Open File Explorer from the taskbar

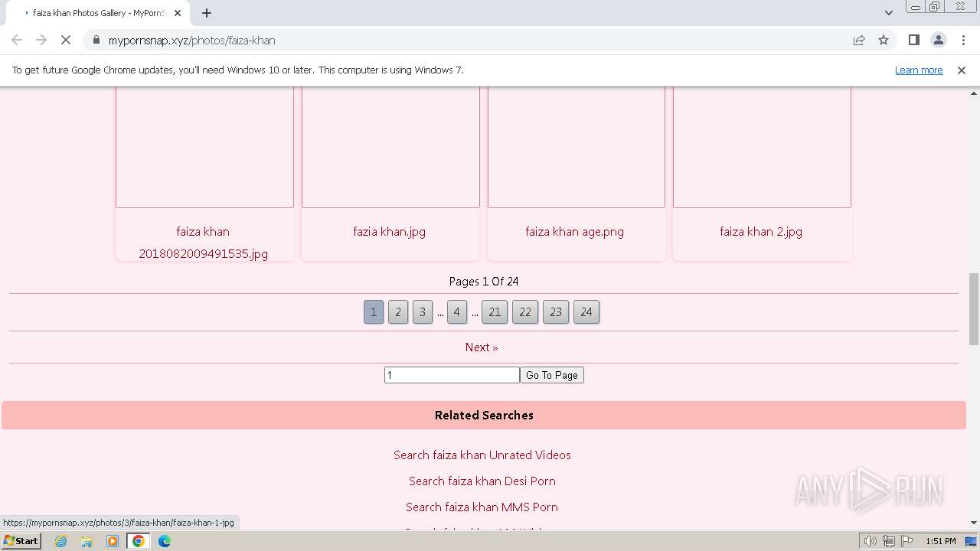point(87,541)
